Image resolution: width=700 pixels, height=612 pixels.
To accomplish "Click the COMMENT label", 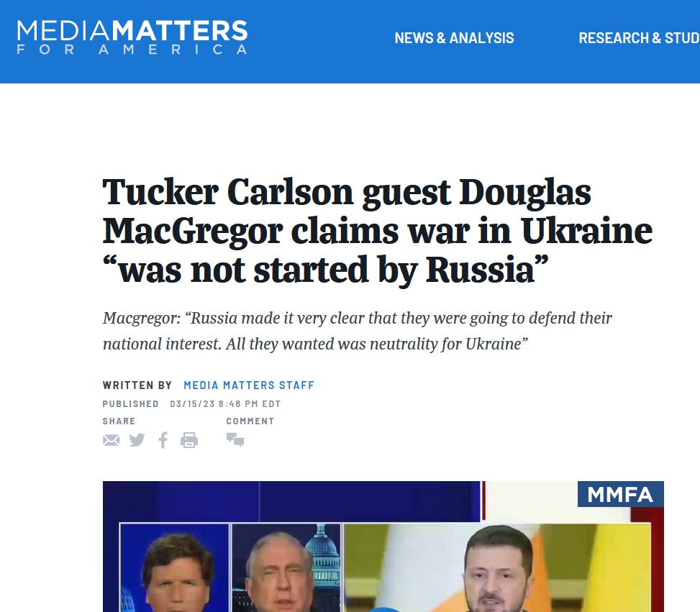I will (250, 421).
